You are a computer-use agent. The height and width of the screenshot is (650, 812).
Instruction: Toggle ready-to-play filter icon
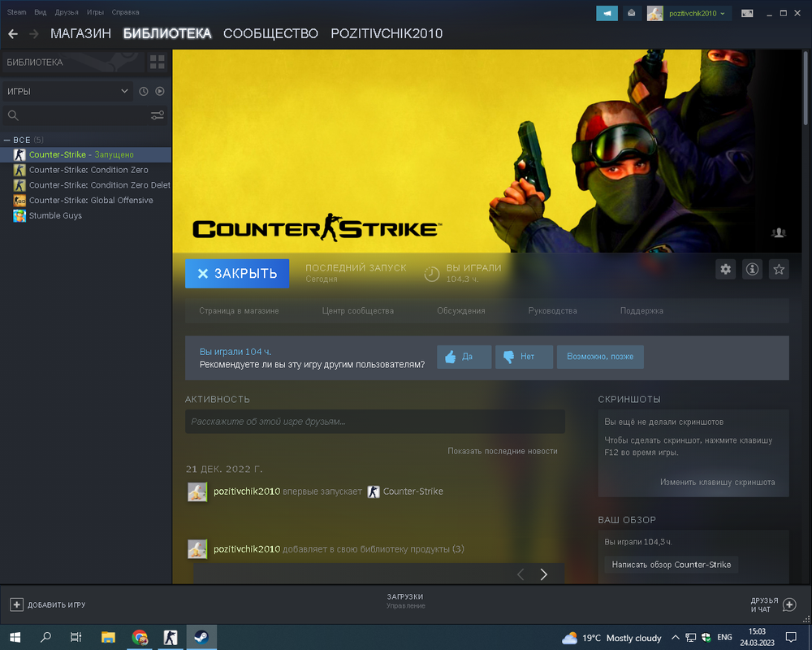pos(160,91)
